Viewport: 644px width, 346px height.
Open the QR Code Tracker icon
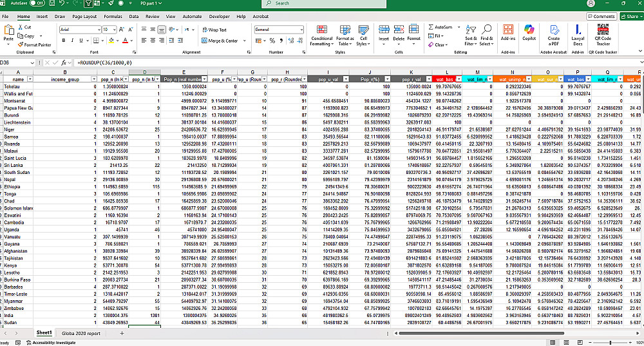[x=603, y=29]
